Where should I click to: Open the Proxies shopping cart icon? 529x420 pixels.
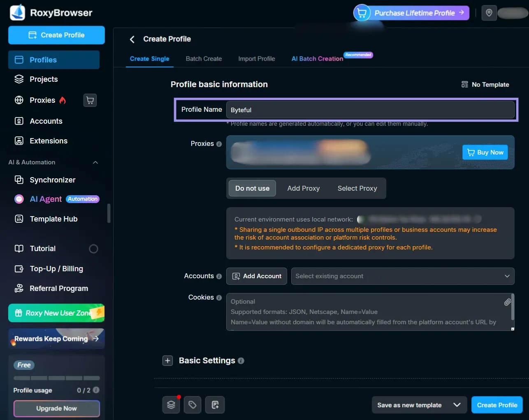tap(90, 100)
